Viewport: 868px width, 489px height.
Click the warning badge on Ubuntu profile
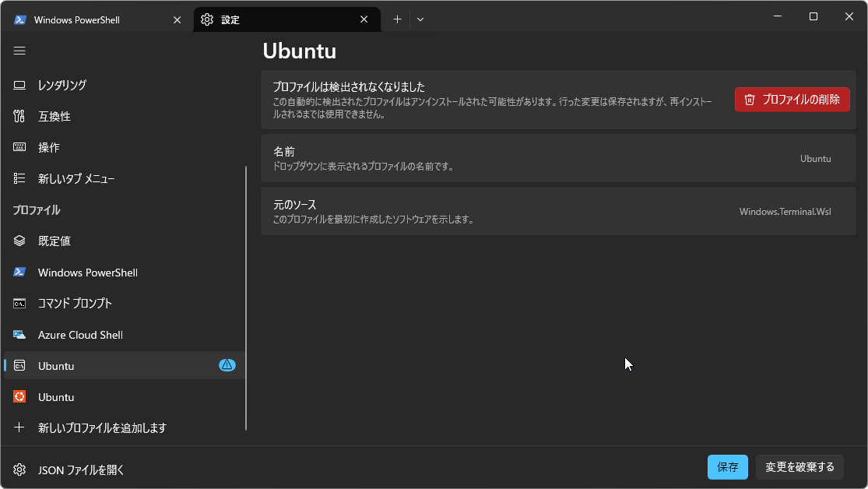(227, 365)
